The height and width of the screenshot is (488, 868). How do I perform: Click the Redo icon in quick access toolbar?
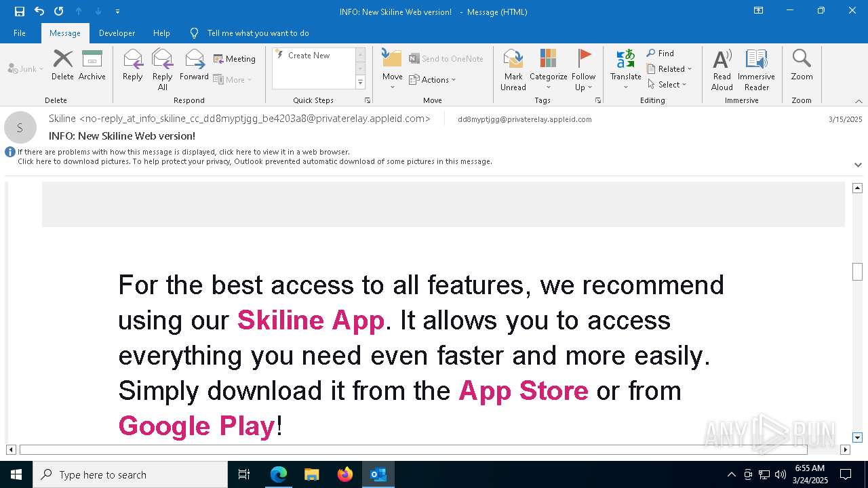click(x=59, y=12)
